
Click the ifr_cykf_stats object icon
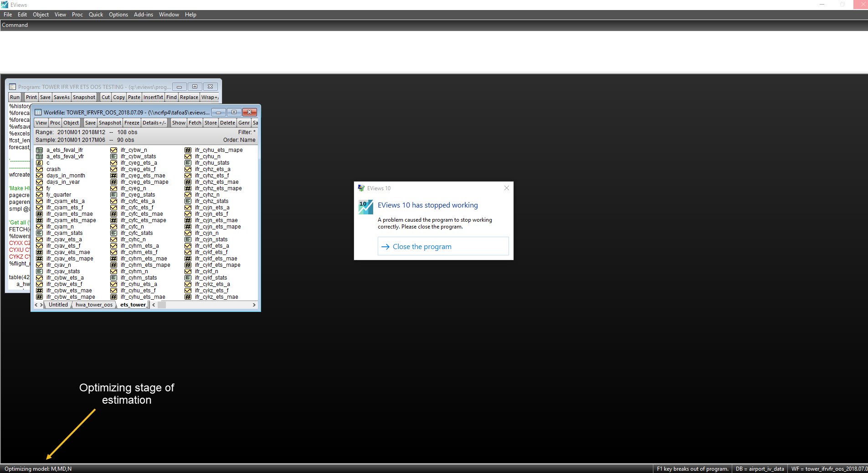coord(188,278)
